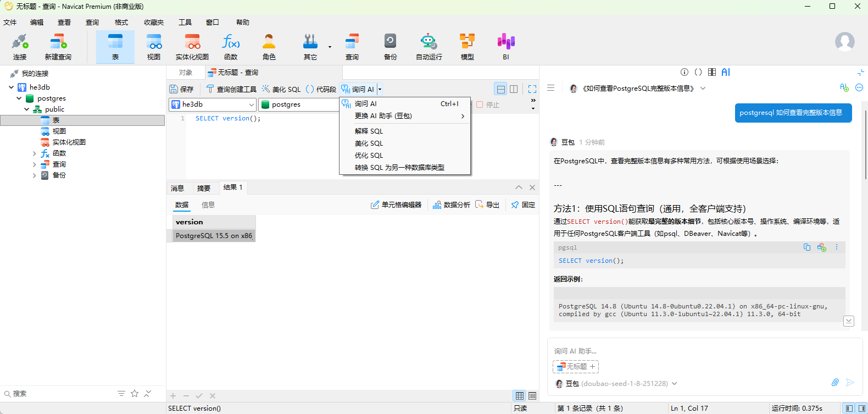868x414 pixels.
Task: Click the 新建查询 (New Query) toolbar icon
Action: tap(58, 47)
